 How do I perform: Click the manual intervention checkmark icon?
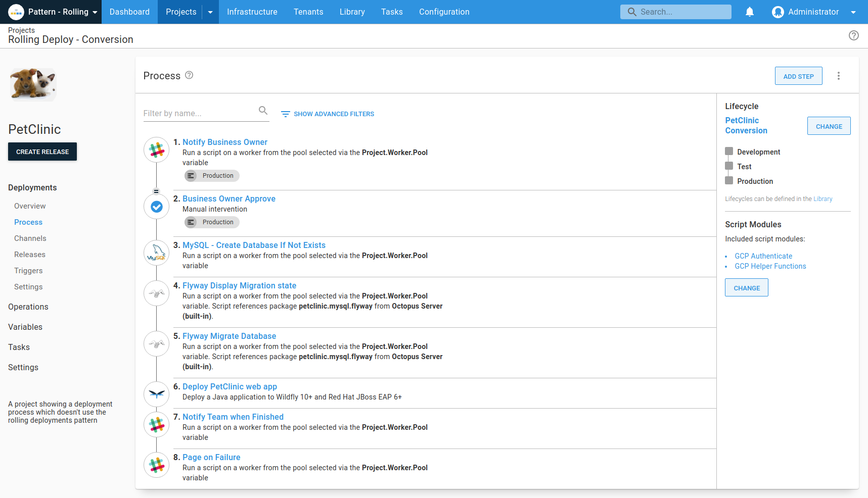pos(157,207)
